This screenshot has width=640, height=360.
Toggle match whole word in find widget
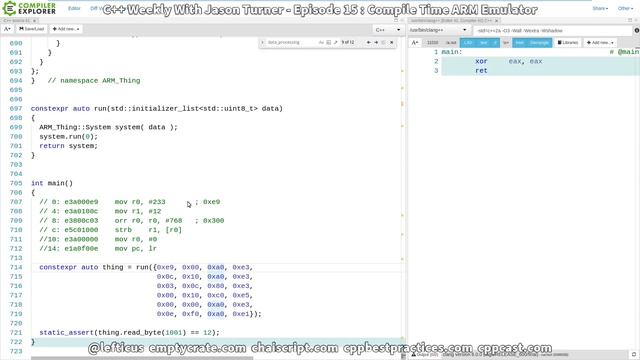click(x=329, y=42)
